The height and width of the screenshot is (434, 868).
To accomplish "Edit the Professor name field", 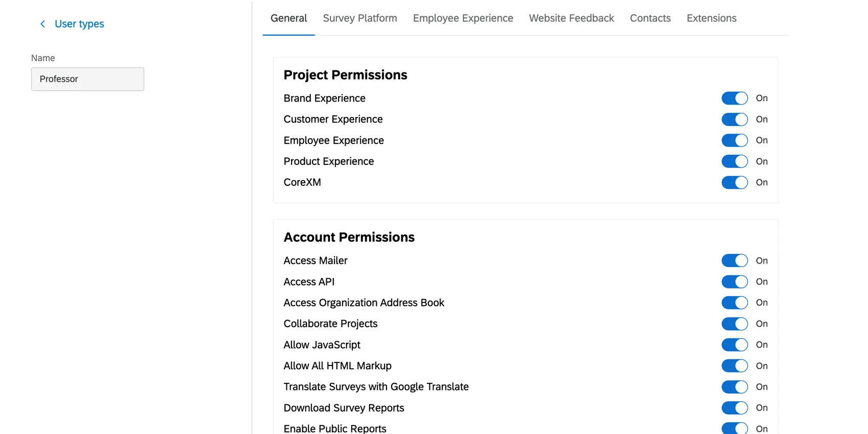I will (x=87, y=79).
